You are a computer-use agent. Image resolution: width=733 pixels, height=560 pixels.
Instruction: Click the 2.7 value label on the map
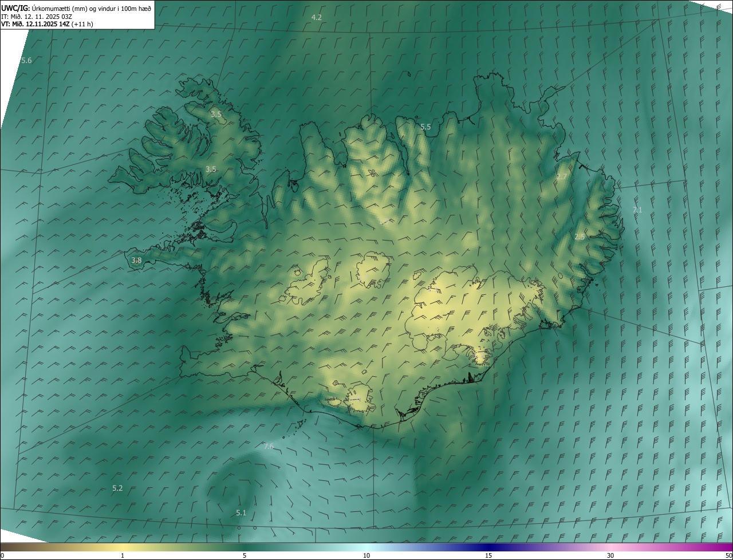coord(562,176)
